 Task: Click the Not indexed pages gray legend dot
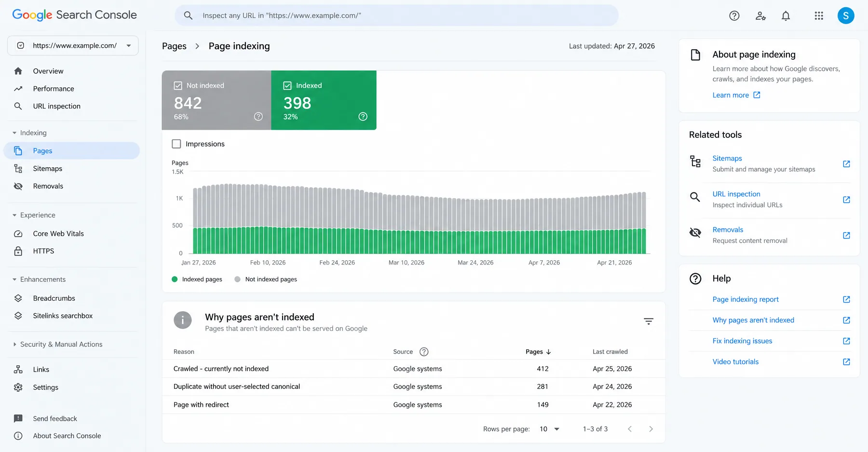click(x=237, y=279)
